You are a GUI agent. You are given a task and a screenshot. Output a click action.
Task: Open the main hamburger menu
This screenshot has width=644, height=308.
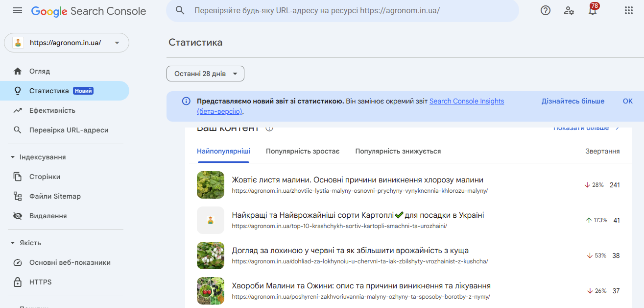[x=18, y=10]
